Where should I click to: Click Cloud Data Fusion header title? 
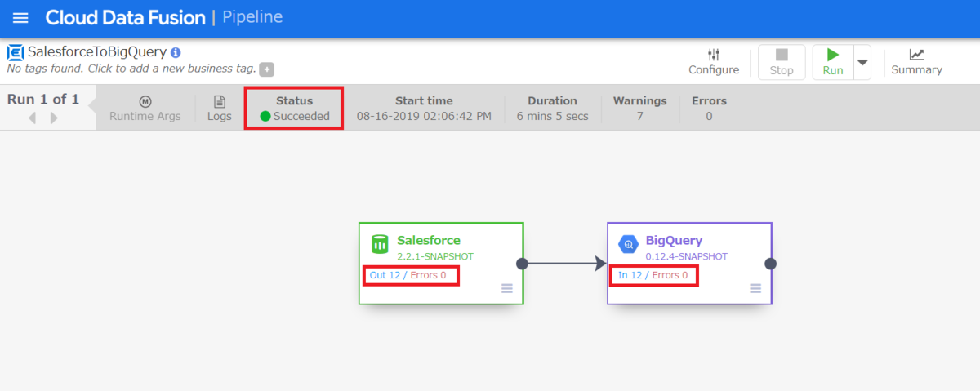pyautogui.click(x=124, y=17)
